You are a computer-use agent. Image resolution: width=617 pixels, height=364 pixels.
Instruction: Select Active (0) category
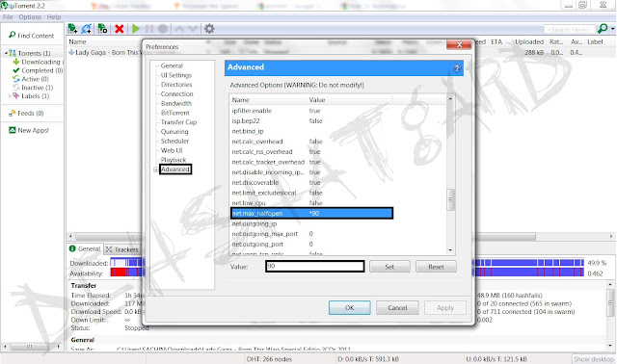pos(31,79)
